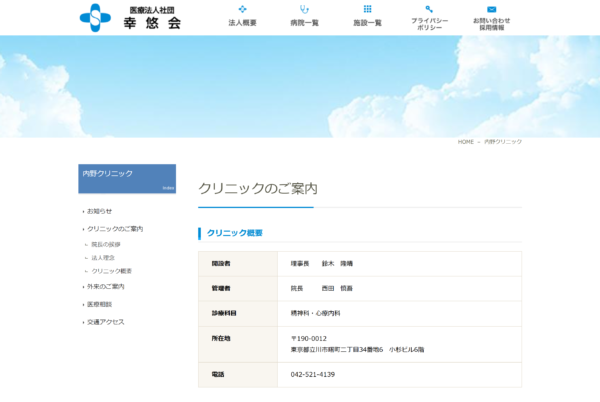Open 医療相談 in the sidebar
600x402 pixels.
point(99,304)
